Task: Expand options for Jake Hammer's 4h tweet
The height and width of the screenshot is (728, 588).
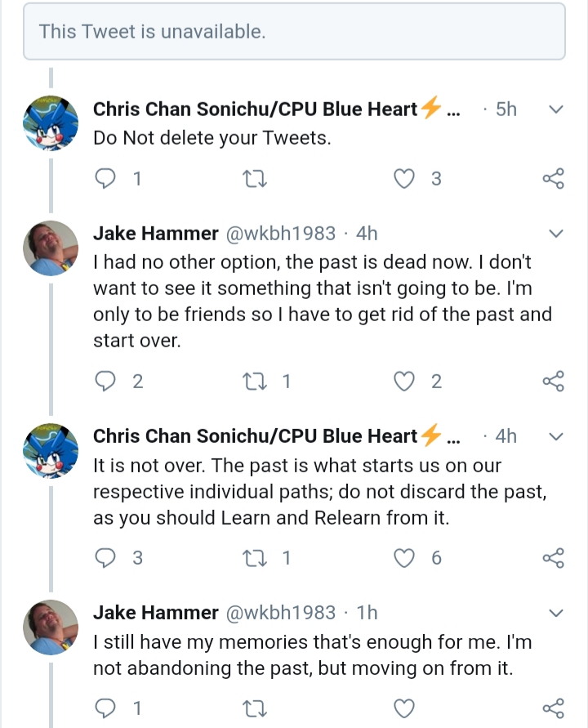Action: point(555,234)
